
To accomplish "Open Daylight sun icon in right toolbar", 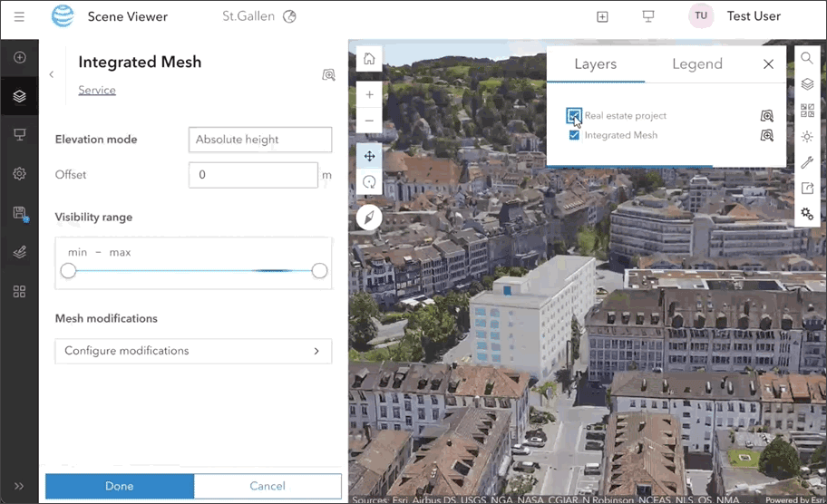I will point(807,137).
